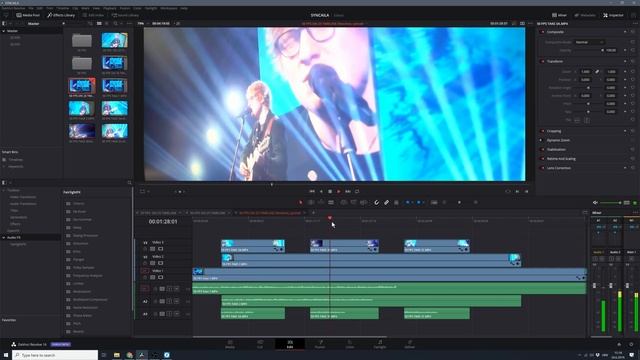The image size is (640, 360).
Task: Select the red Selection mode arrow tool
Action: click(301, 202)
